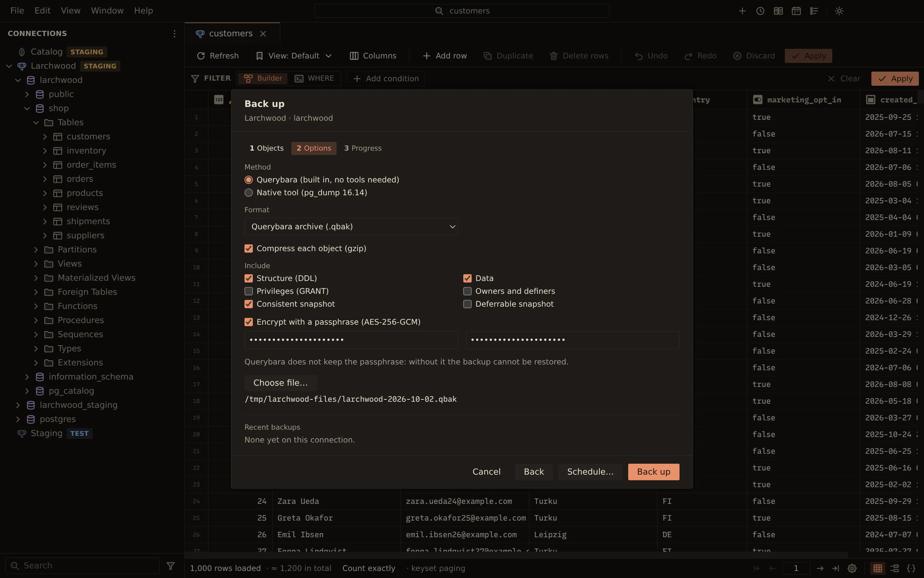Expand the Functions folder
The image size is (924, 578).
(36, 306)
